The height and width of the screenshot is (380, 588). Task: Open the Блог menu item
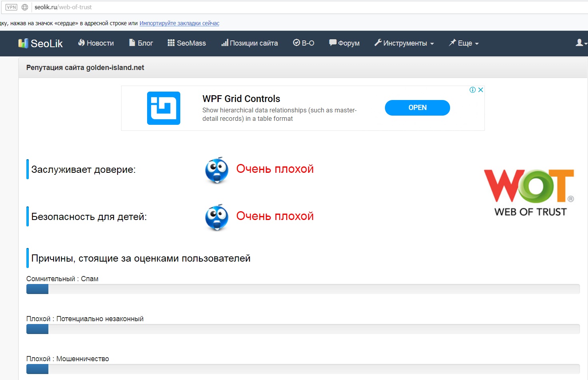coord(141,43)
